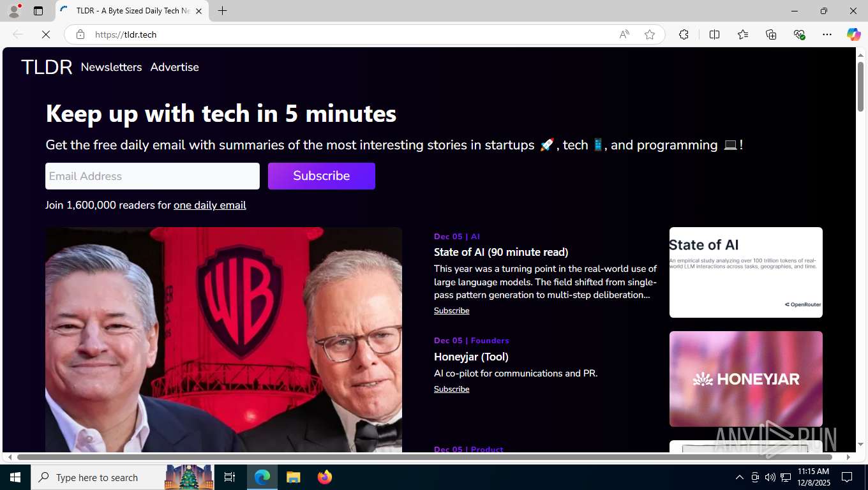Open the network status tray icon
This screenshot has width=868, height=490.
tap(786, 477)
